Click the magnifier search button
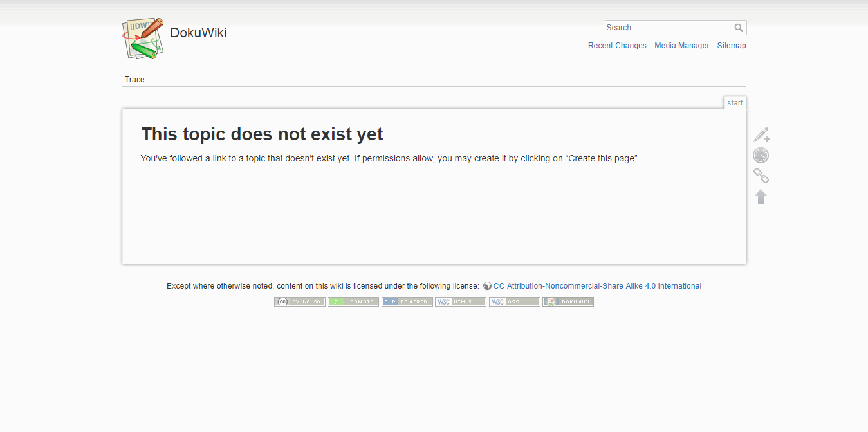This screenshot has width=868, height=432. (x=739, y=28)
